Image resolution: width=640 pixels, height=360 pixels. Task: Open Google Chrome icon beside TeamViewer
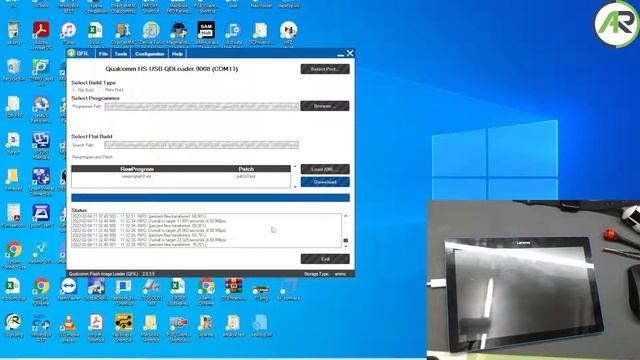(41, 287)
